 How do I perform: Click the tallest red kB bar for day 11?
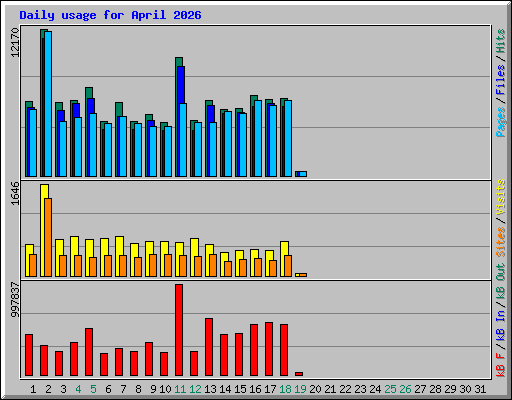(x=179, y=330)
